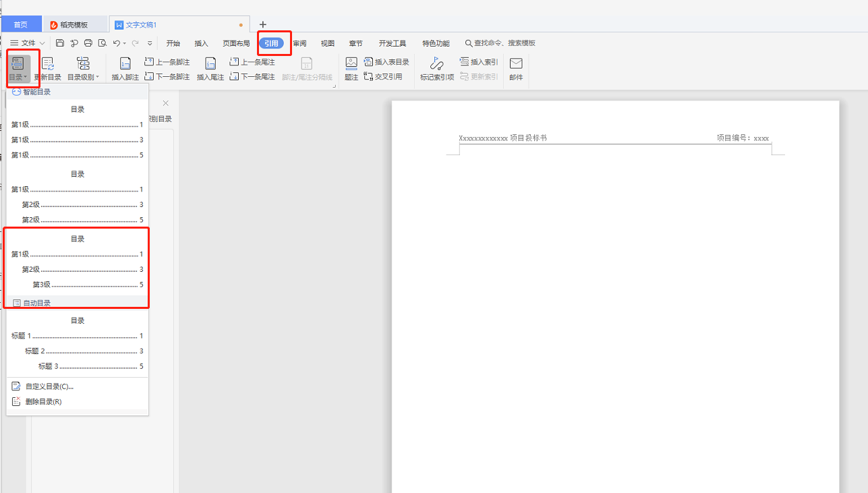The width and height of the screenshot is (868, 493).
Task: Switch to the 特色功能 ribbon tab
Action: tap(436, 43)
